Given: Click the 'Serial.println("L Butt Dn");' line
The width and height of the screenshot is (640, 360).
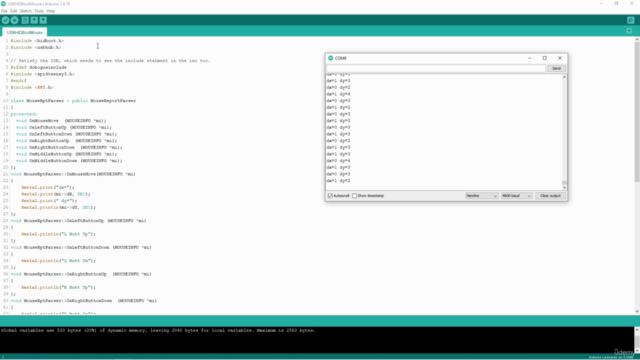Looking at the screenshot, I should click(x=58, y=260).
